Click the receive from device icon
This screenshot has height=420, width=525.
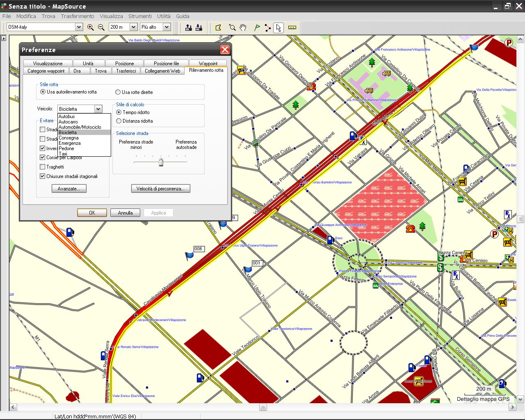tap(199, 27)
